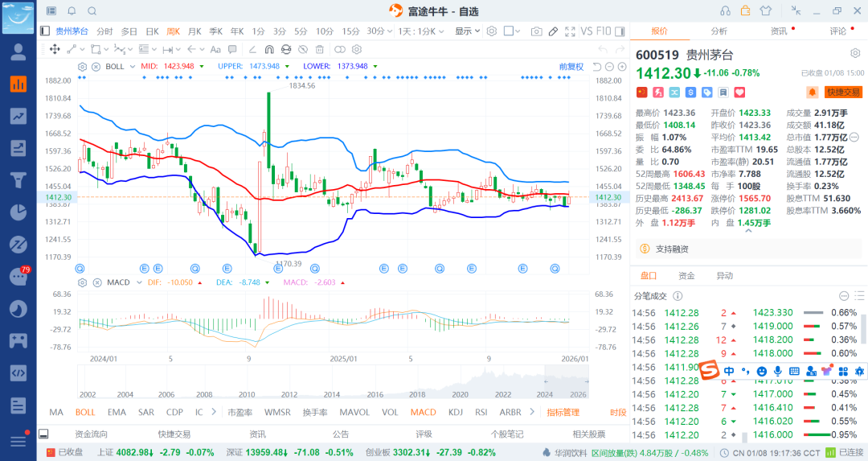Image resolution: width=868 pixels, height=461 pixels.
Task: Click the chart screenshot camera icon
Action: [536, 31]
